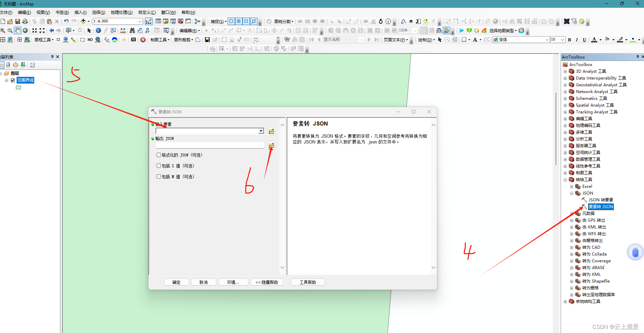644x333 pixels.
Task: Click the 确定 button
Action: 176,282
